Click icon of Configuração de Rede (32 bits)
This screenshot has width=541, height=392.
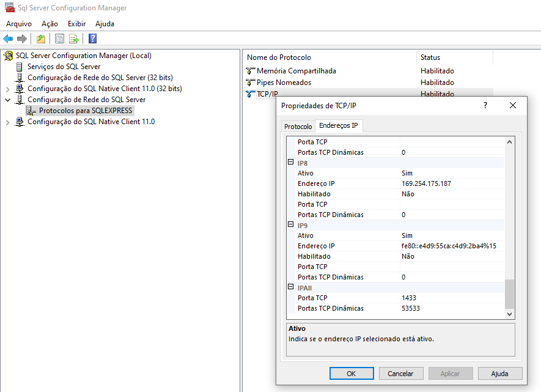20,78
